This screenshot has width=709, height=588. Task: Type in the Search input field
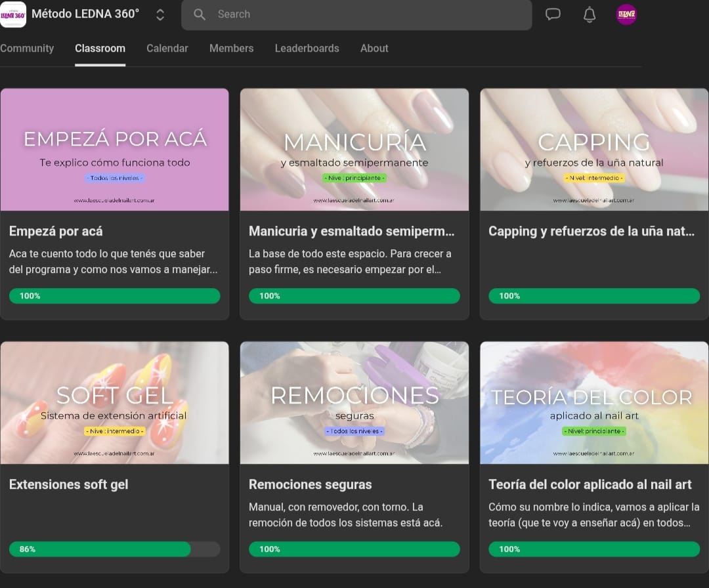[x=368, y=14]
